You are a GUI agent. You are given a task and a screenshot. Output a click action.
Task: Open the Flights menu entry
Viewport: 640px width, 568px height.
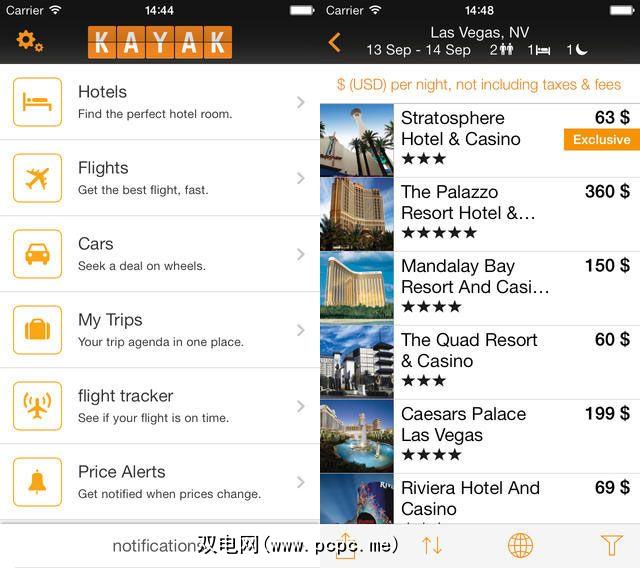[160, 178]
